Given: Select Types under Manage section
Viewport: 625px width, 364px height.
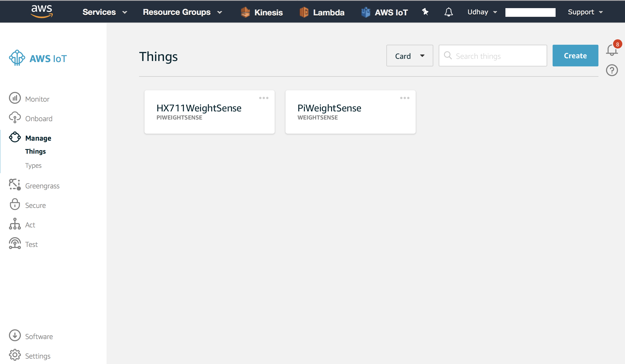Looking at the screenshot, I should pos(33,166).
